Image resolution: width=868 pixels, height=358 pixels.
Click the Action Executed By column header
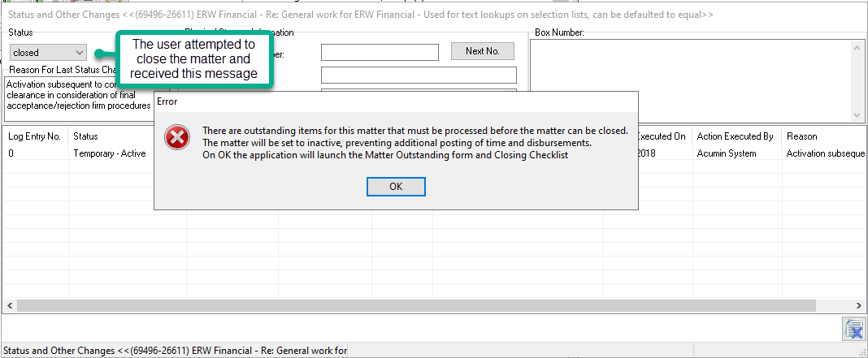click(736, 136)
